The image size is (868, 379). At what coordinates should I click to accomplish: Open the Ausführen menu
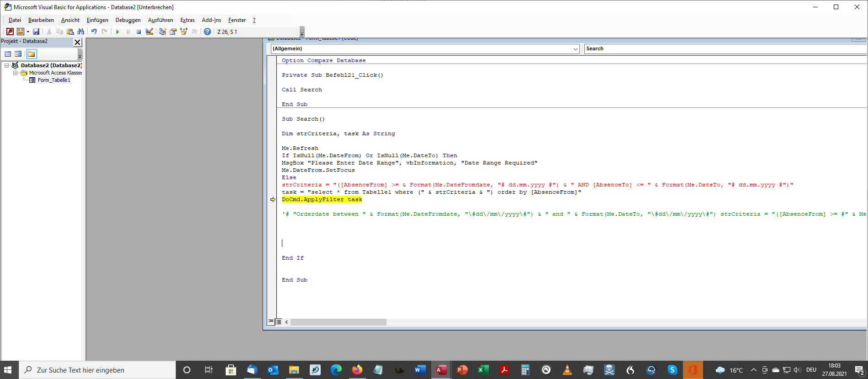click(x=160, y=20)
